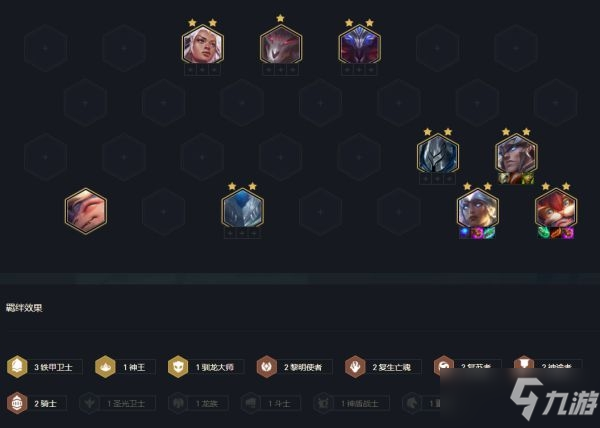Select the red lion-maned champion portrait
600x428 pixels.
(556, 208)
